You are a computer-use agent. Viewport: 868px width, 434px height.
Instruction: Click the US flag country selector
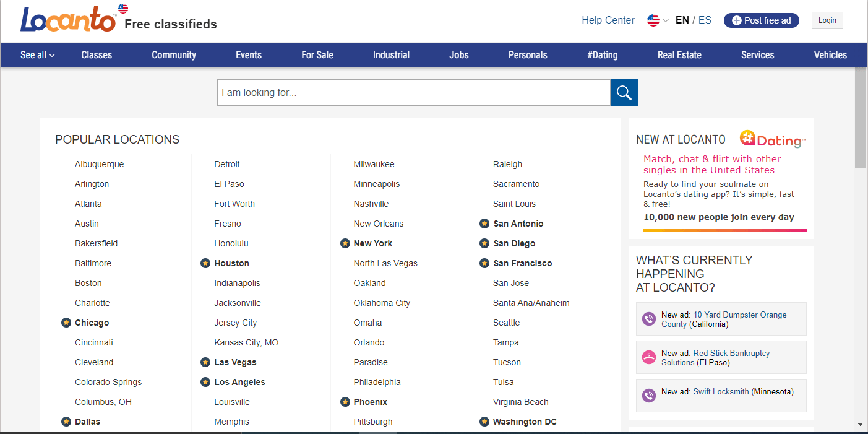(x=658, y=20)
